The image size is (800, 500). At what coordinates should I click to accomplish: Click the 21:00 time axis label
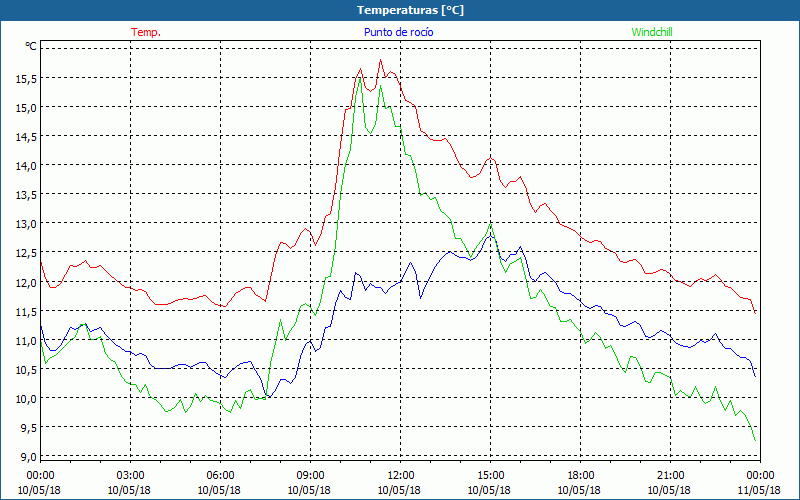(x=670, y=476)
